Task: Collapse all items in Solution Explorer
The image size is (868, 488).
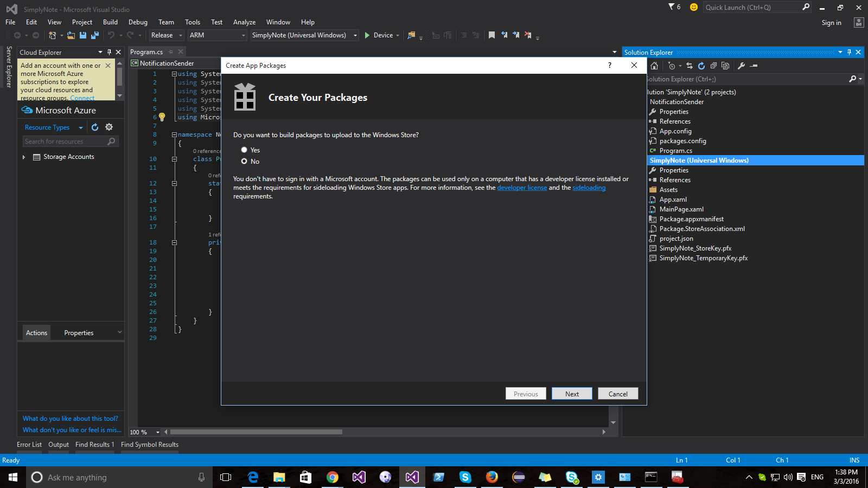Action: (714, 65)
